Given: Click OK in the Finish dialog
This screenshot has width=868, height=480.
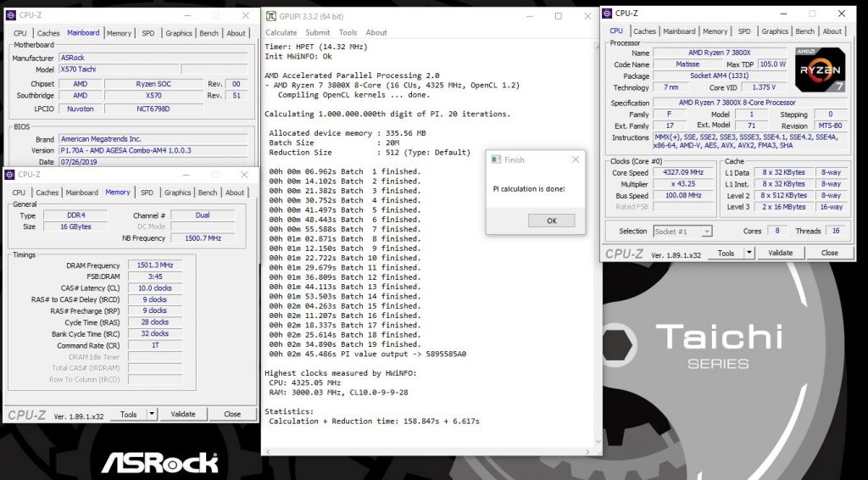Looking at the screenshot, I should (x=551, y=220).
